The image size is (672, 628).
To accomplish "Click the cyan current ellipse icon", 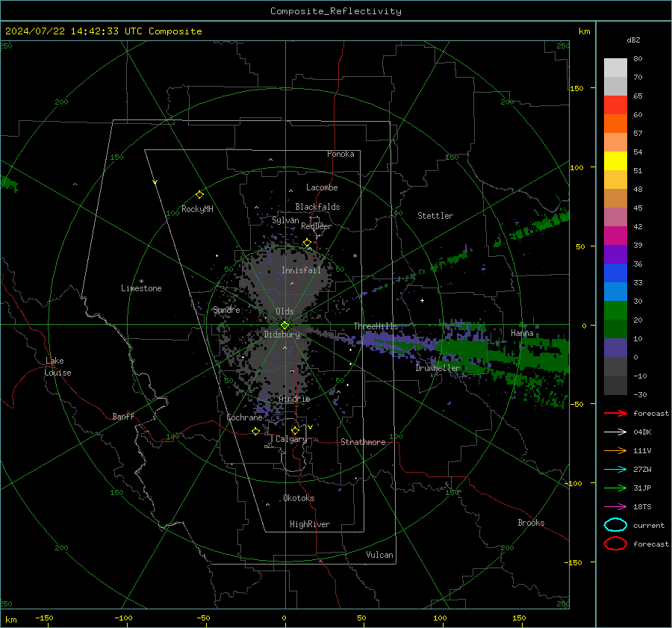I will 615,525.
